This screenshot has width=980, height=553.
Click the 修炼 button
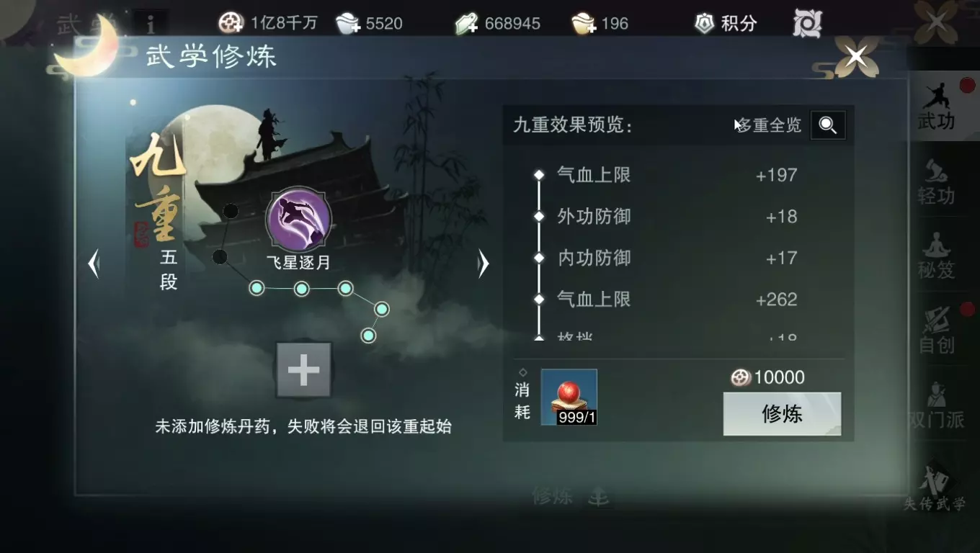pyautogui.click(x=782, y=414)
